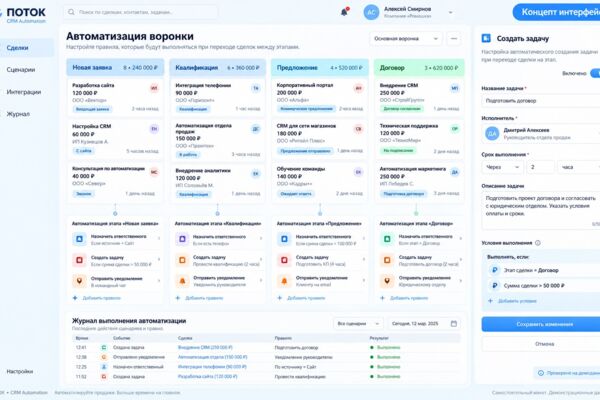Image resolution: width=600 pixels, height=400 pixels.
Task: Click the AC user avatar
Action: click(371, 12)
